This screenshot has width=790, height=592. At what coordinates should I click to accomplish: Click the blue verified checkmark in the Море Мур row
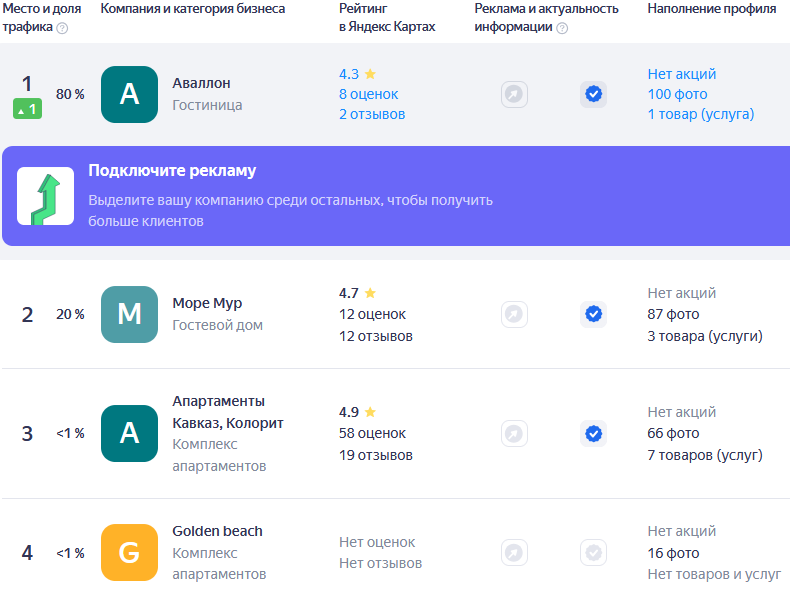594,314
